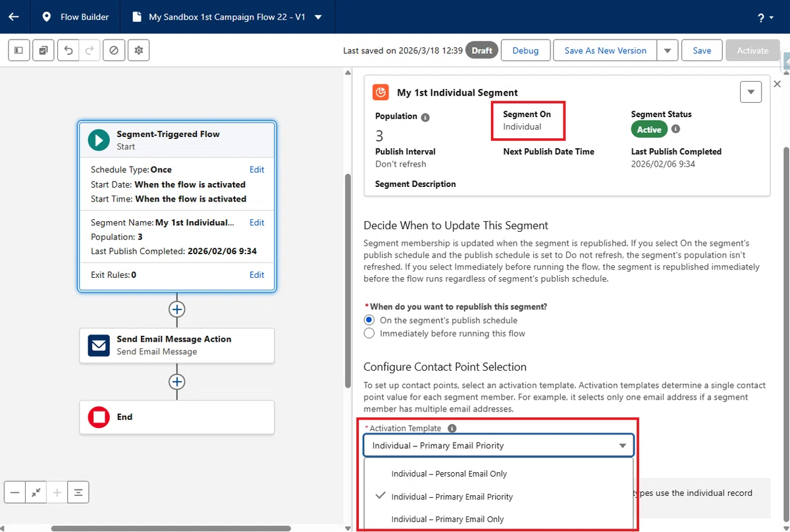The image size is (790, 532).
Task: Click the auto-layout alignment canvas icon
Action: coord(78,492)
